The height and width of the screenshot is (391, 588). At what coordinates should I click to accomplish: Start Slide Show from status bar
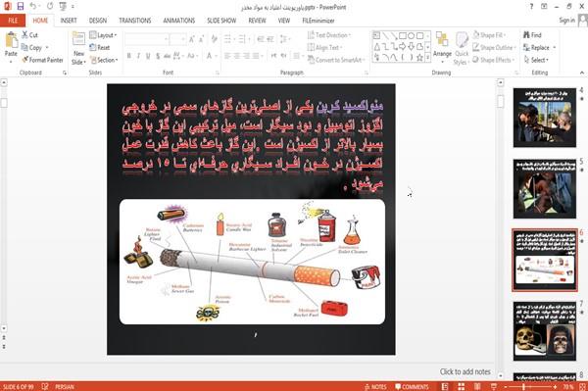pos(494,387)
